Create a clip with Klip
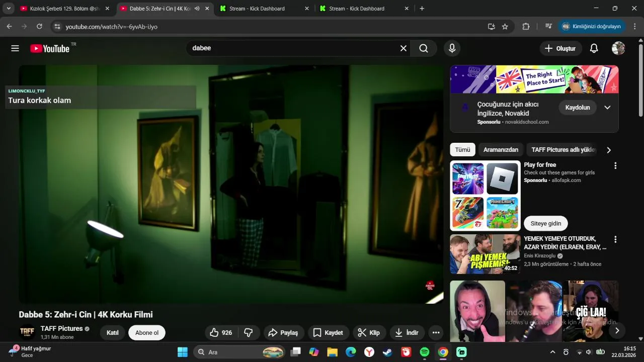 click(369, 332)
